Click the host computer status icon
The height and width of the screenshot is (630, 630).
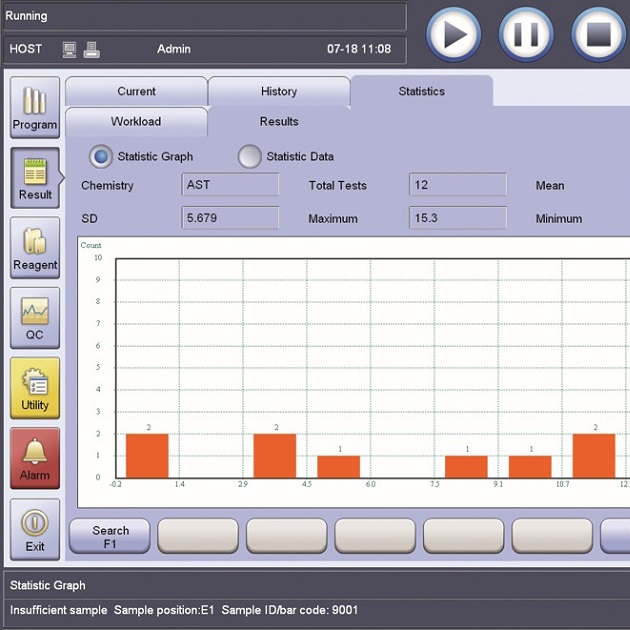pyautogui.click(x=70, y=48)
